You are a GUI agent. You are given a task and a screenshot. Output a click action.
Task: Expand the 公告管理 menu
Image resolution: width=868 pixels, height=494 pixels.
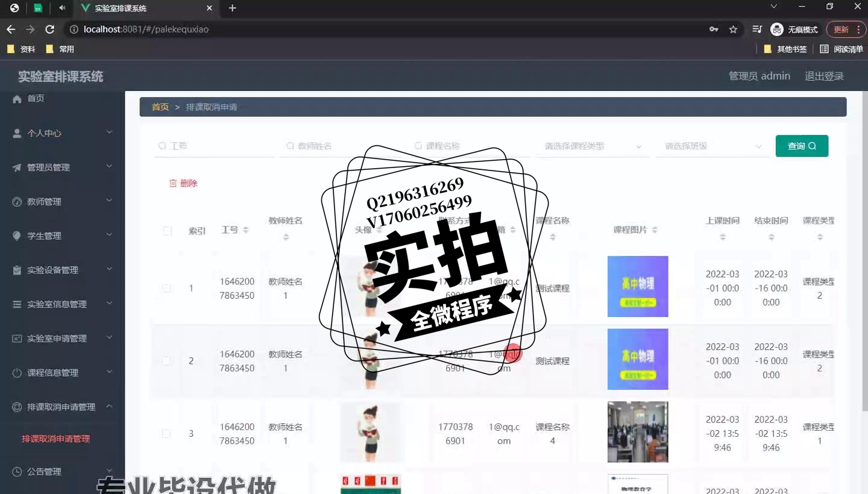109,471
